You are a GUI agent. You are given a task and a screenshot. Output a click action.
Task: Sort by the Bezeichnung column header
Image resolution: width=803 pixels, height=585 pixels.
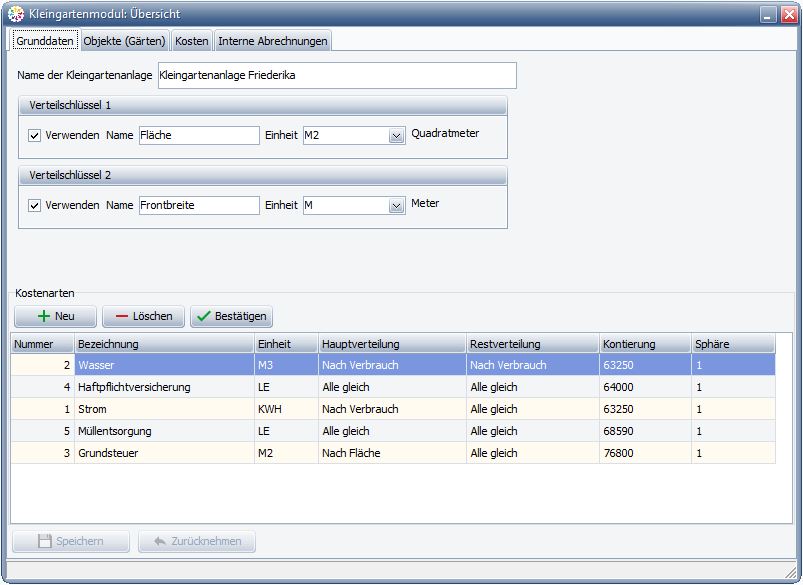tap(163, 344)
